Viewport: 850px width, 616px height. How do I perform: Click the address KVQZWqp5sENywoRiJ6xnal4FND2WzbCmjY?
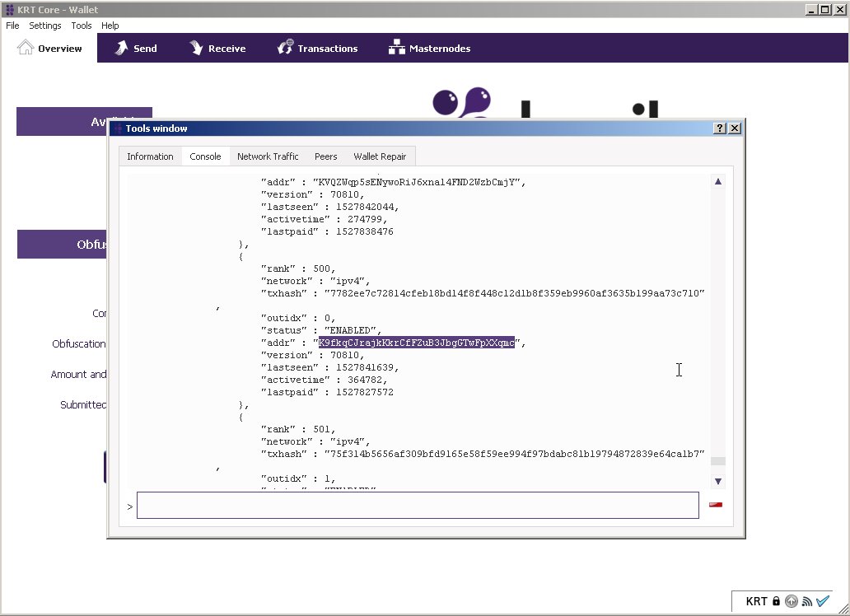click(x=416, y=182)
